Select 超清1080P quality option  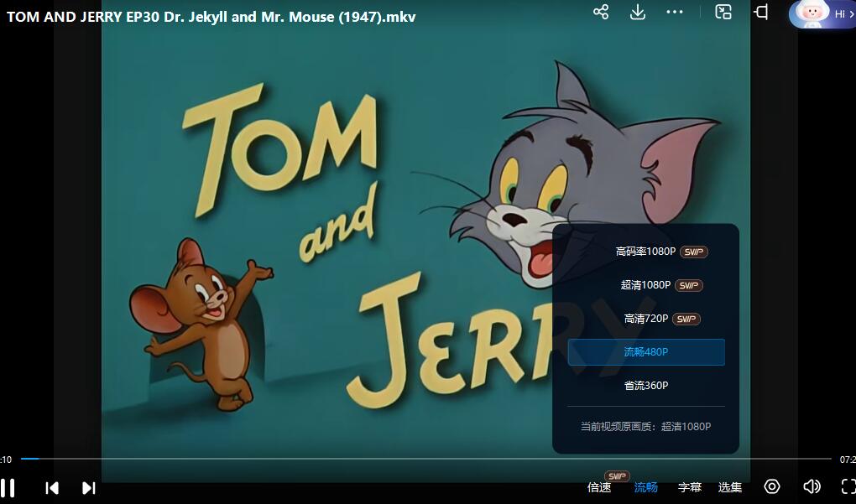[x=646, y=285]
